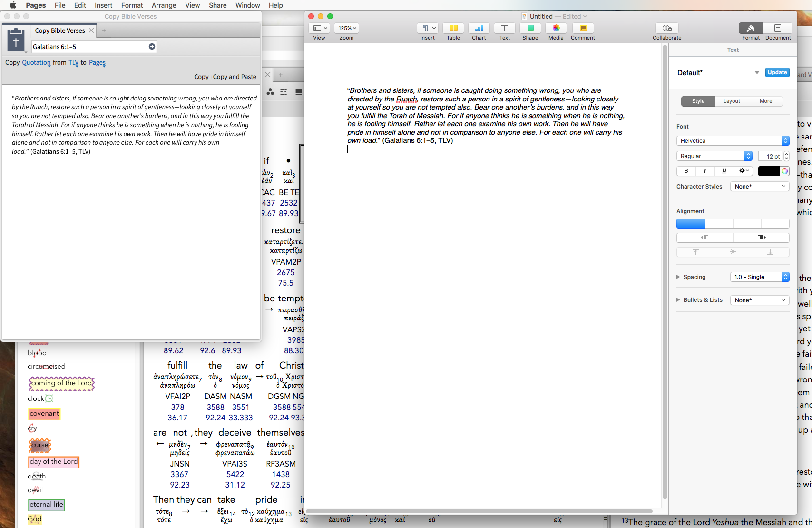The image size is (812, 528).
Task: Set alignment to center
Action: [719, 223]
